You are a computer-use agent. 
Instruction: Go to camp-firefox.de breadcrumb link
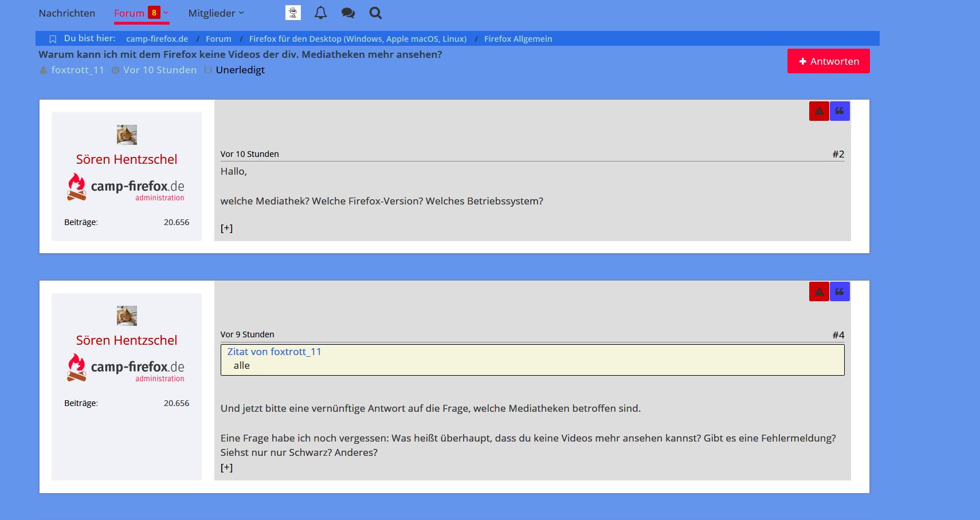tap(157, 39)
